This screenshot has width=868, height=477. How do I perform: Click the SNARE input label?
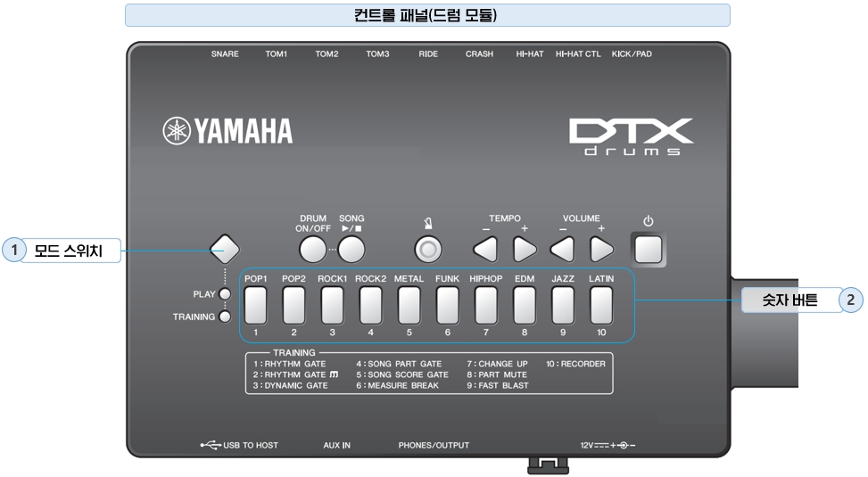[225, 53]
